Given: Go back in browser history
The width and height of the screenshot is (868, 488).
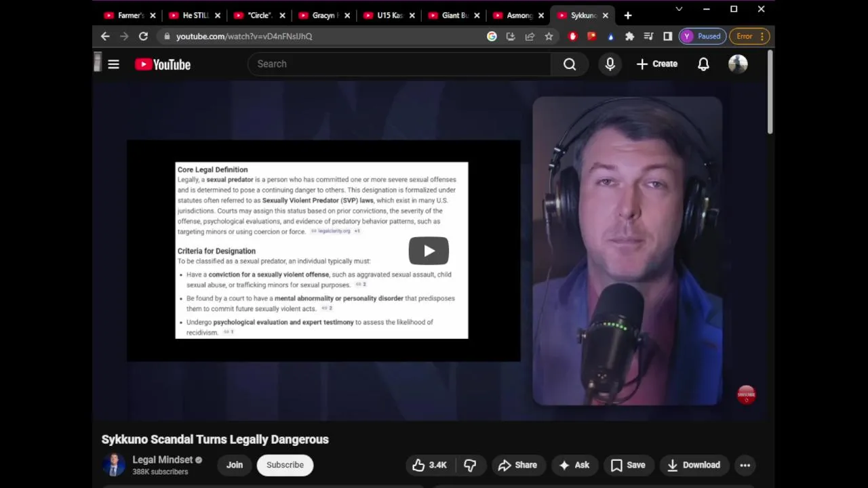Looking at the screenshot, I should 105,36.
